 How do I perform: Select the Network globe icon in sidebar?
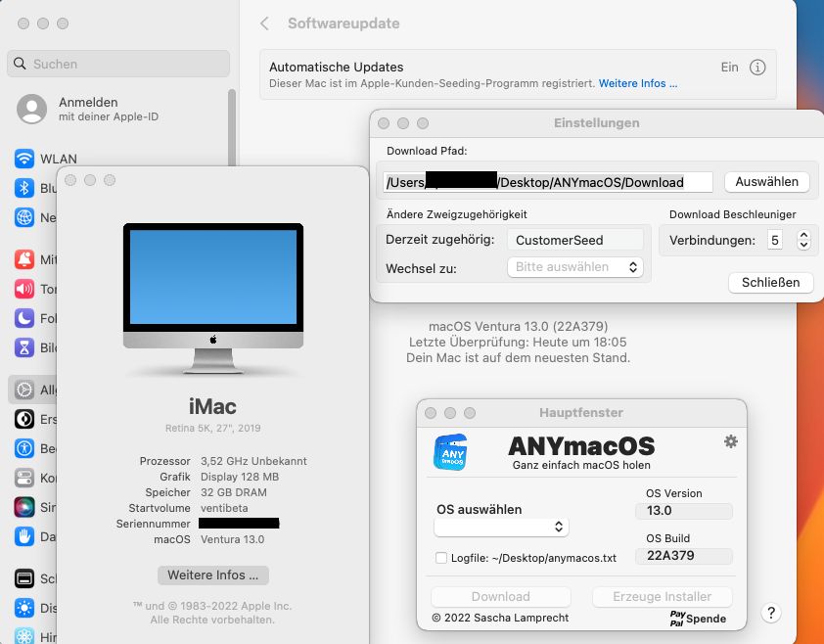(x=24, y=217)
